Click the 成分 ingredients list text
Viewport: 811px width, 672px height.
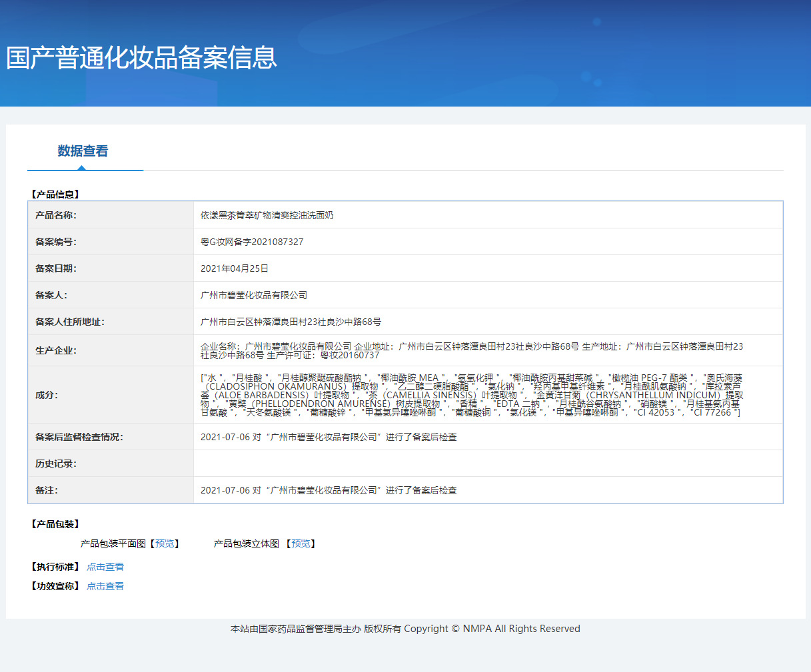tap(472, 395)
